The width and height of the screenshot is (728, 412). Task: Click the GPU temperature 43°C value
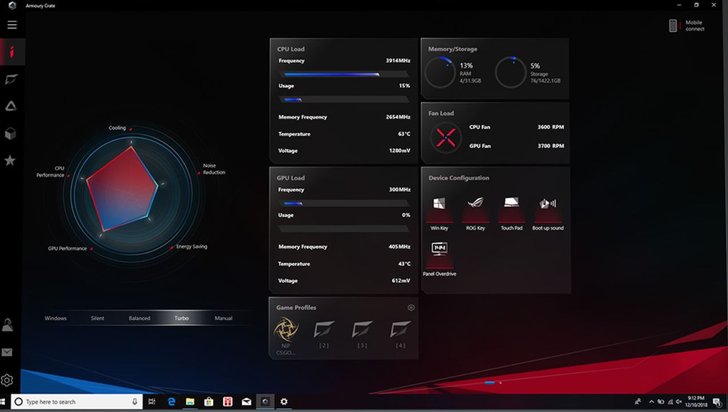(404, 264)
